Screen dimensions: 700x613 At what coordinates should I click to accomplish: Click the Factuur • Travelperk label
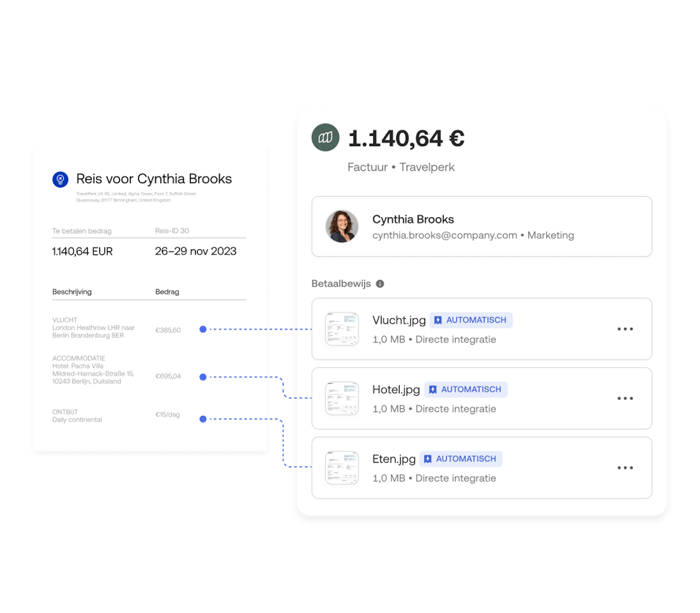[x=401, y=167]
